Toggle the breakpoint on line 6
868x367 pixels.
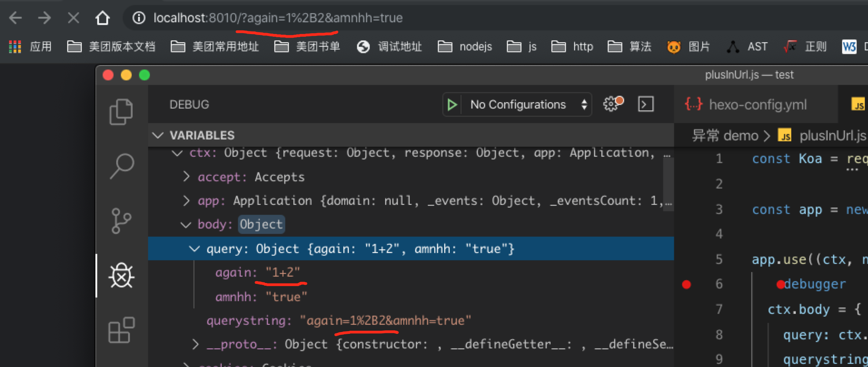point(686,284)
